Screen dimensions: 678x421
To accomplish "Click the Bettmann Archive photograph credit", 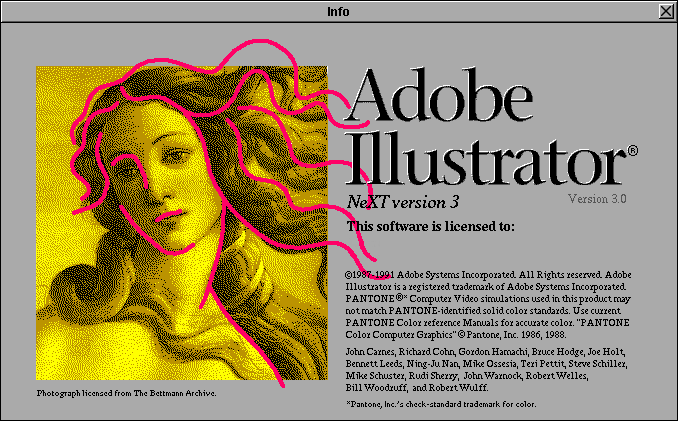I will click(x=126, y=393).
